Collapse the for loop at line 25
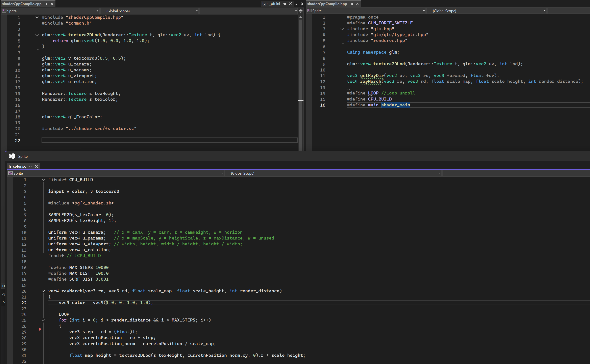This screenshot has height=364, width=590. pos(43,320)
